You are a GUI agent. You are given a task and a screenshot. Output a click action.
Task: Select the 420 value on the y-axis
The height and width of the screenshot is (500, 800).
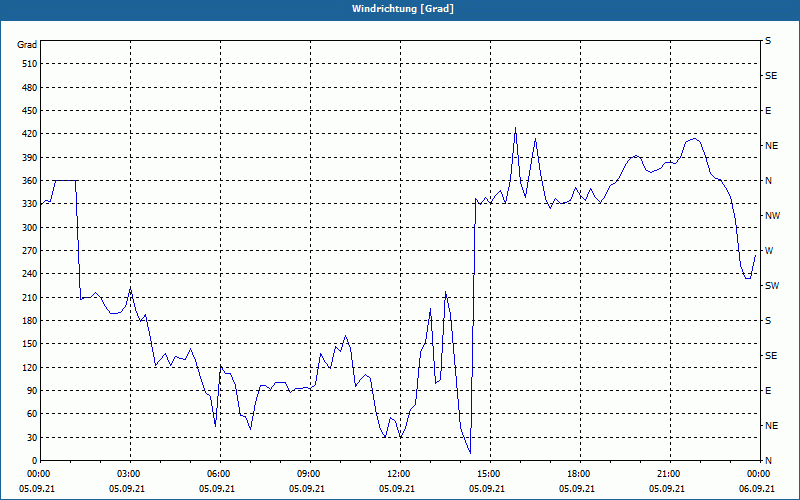tap(30, 134)
